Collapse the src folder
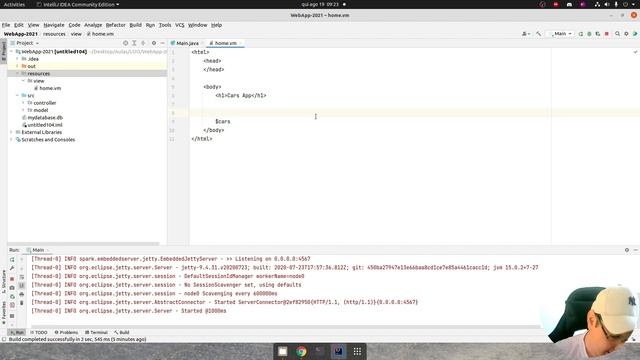 18,96
